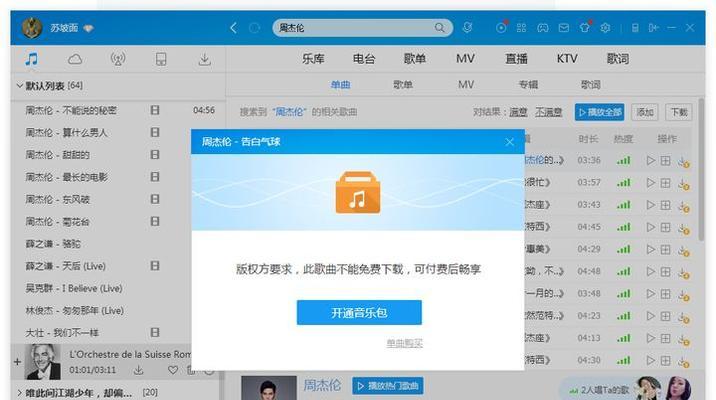Download the song with duration 03:43

pos(683,205)
